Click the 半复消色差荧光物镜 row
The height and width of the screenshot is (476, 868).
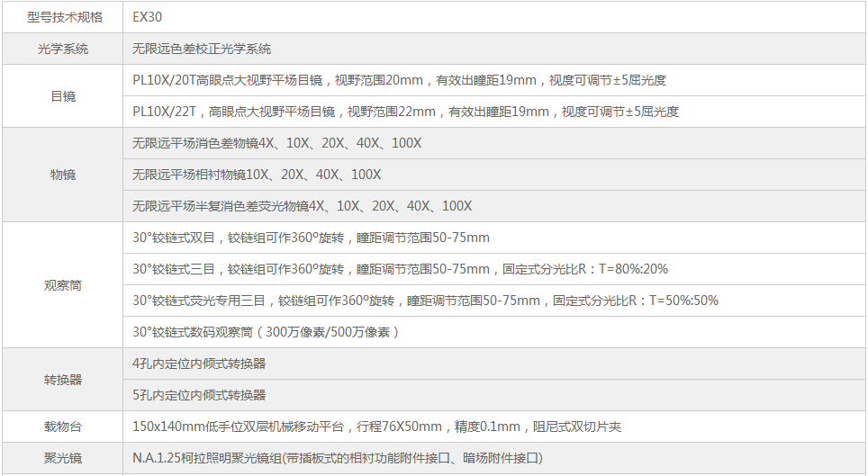302,206
